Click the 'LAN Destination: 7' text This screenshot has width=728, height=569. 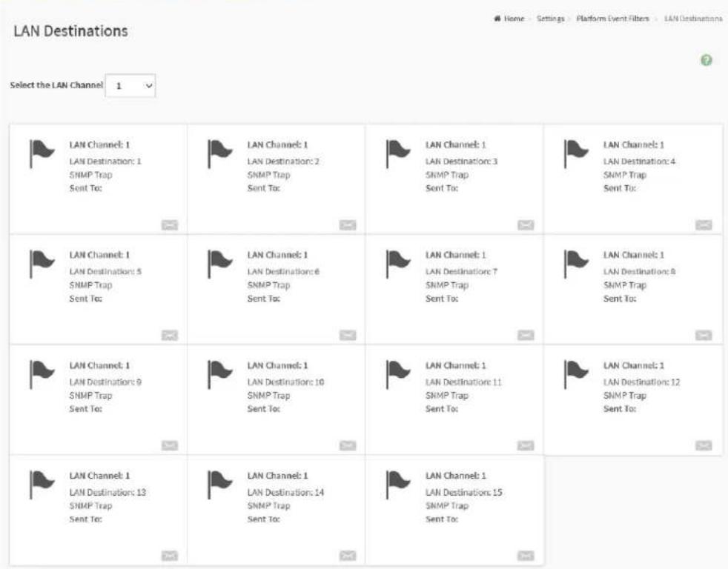tap(462, 271)
